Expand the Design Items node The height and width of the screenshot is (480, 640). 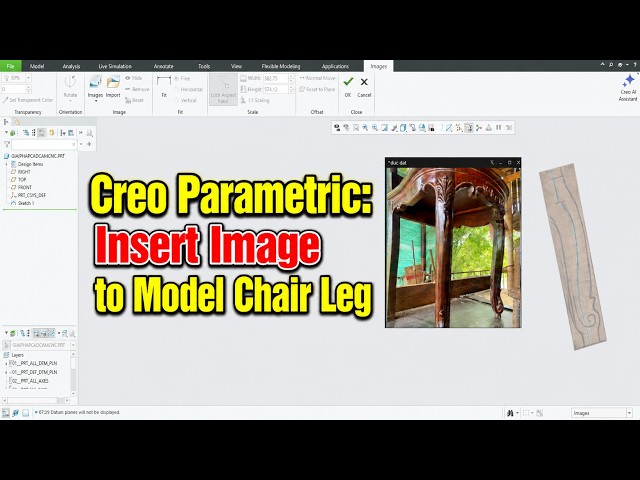[x=7, y=164]
